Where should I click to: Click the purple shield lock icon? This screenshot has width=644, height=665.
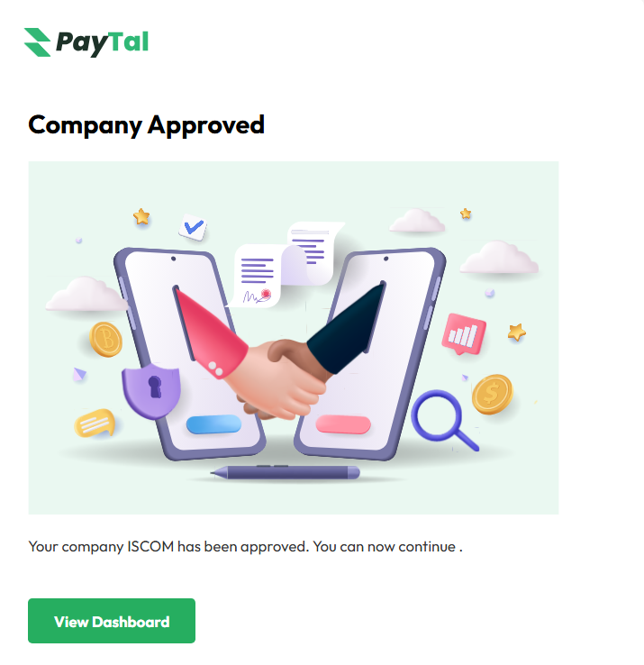(151, 390)
